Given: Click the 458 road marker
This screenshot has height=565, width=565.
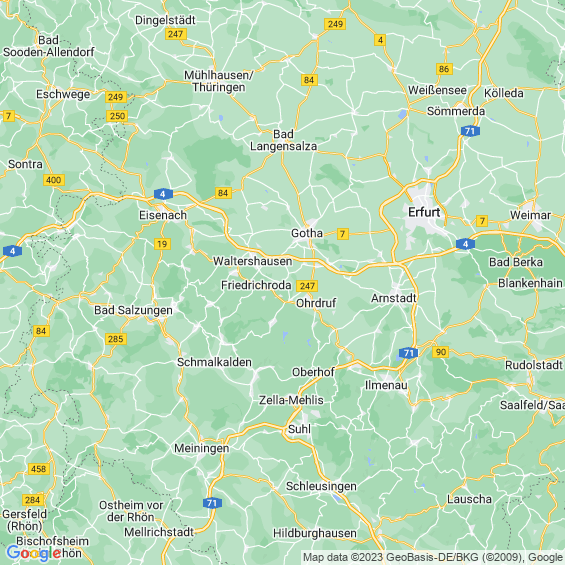Looking at the screenshot, I should (x=39, y=469).
